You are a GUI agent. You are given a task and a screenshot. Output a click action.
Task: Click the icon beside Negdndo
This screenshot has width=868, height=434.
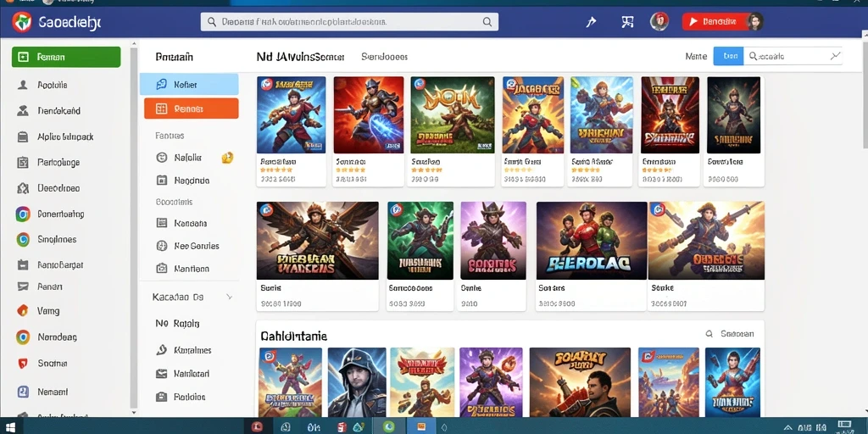[162, 180]
